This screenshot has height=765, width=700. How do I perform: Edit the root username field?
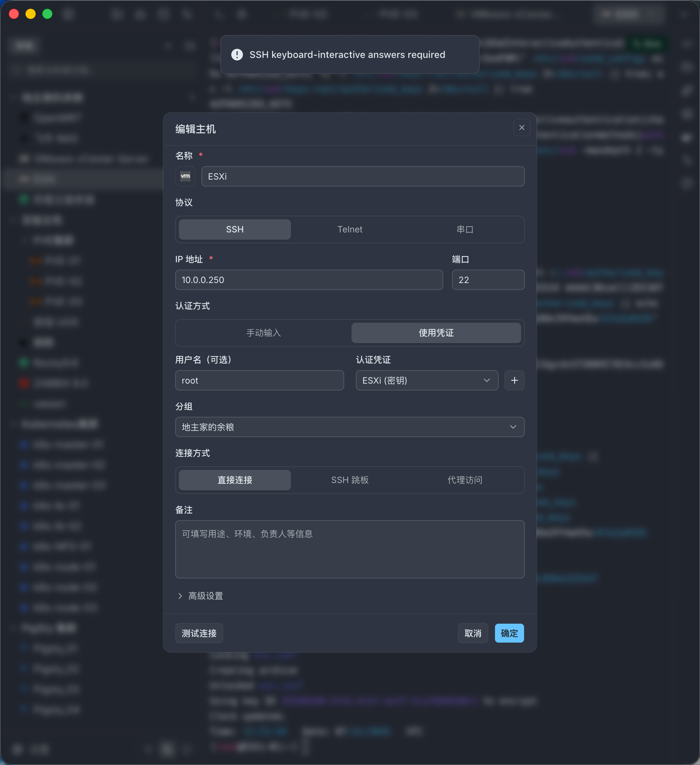pyautogui.click(x=260, y=380)
